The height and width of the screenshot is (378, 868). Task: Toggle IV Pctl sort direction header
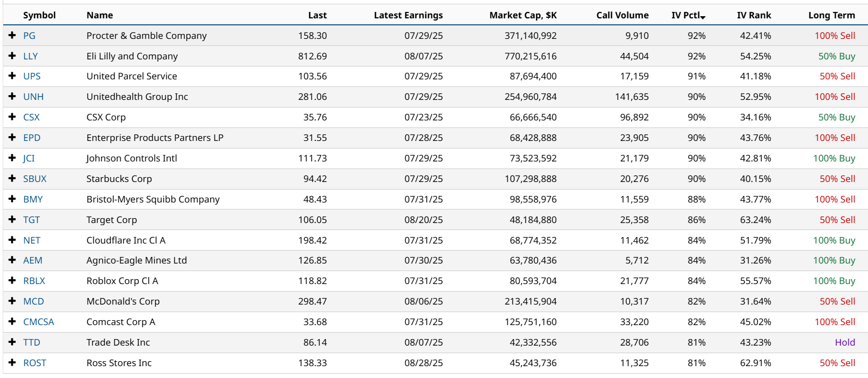click(x=689, y=15)
